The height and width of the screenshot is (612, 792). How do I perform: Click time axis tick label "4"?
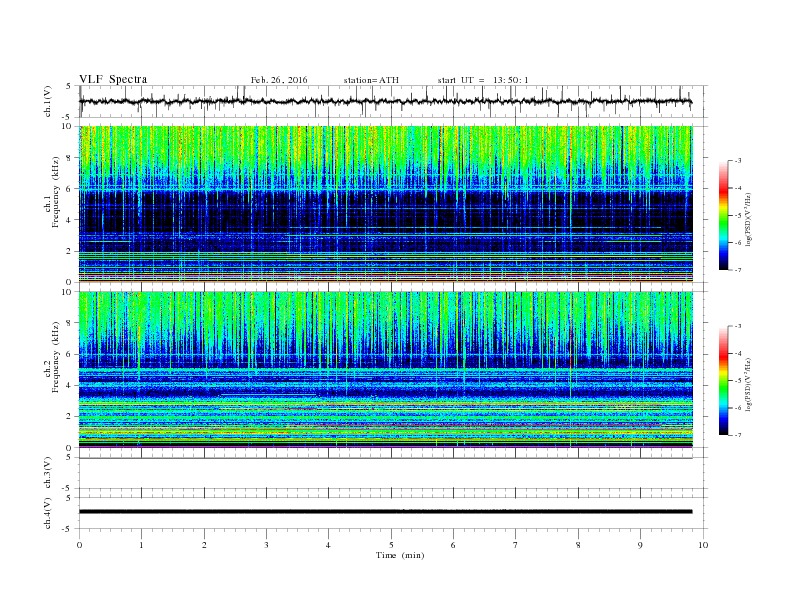pos(328,545)
